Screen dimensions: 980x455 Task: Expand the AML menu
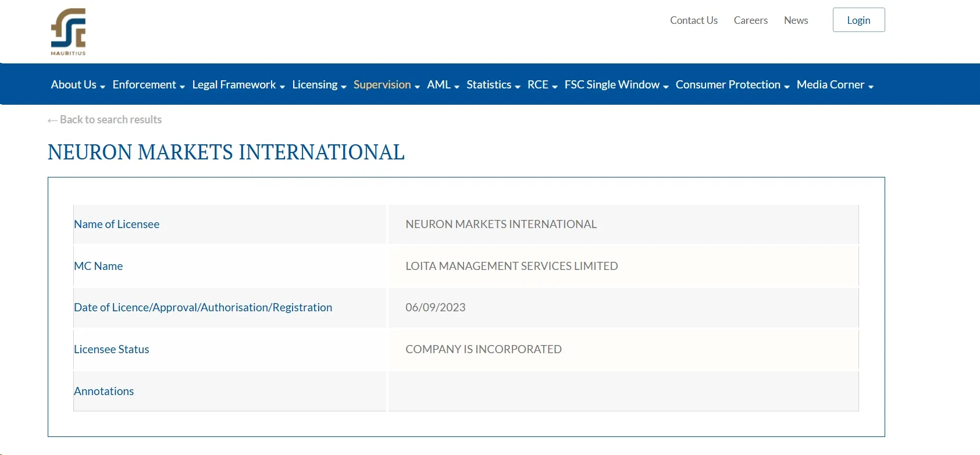coord(443,84)
